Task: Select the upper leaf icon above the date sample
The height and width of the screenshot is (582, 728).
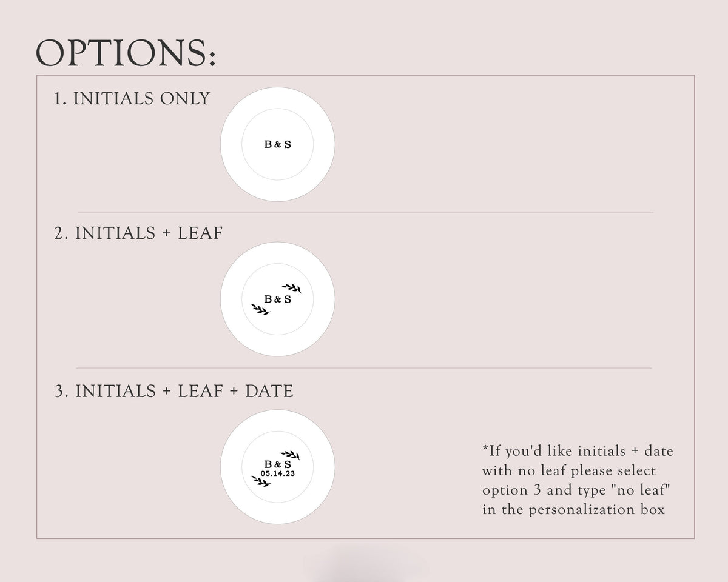Action: click(291, 455)
